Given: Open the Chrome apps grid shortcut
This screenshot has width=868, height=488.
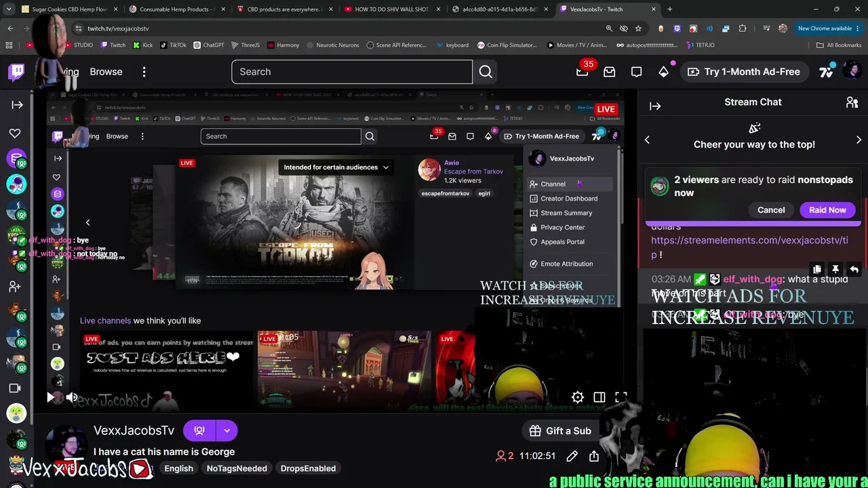Looking at the screenshot, I should pos(9,45).
